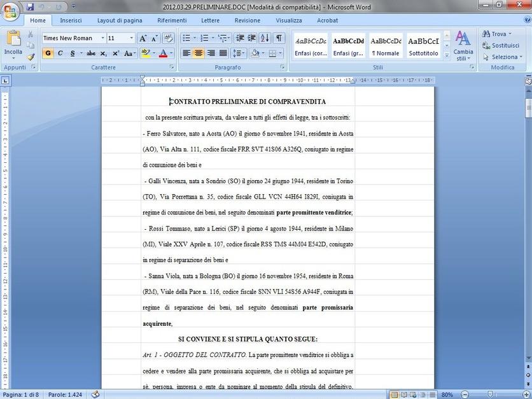Click the Increase font size icon
Image resolution: width=532 pixels, height=399 pixels.
click(143, 38)
